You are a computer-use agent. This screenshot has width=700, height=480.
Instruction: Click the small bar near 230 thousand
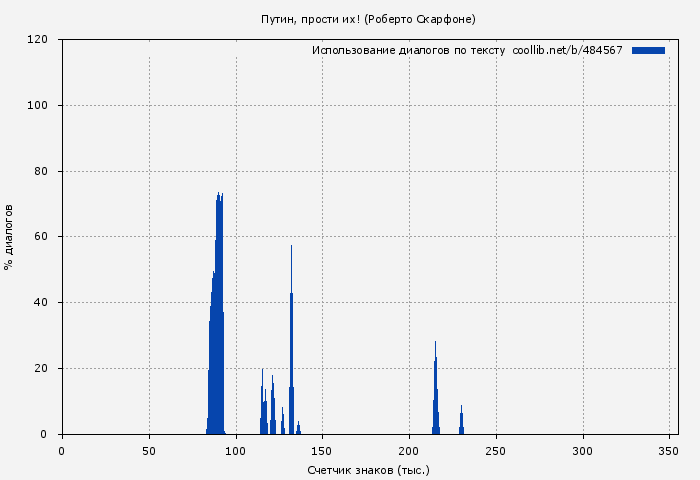(461, 422)
